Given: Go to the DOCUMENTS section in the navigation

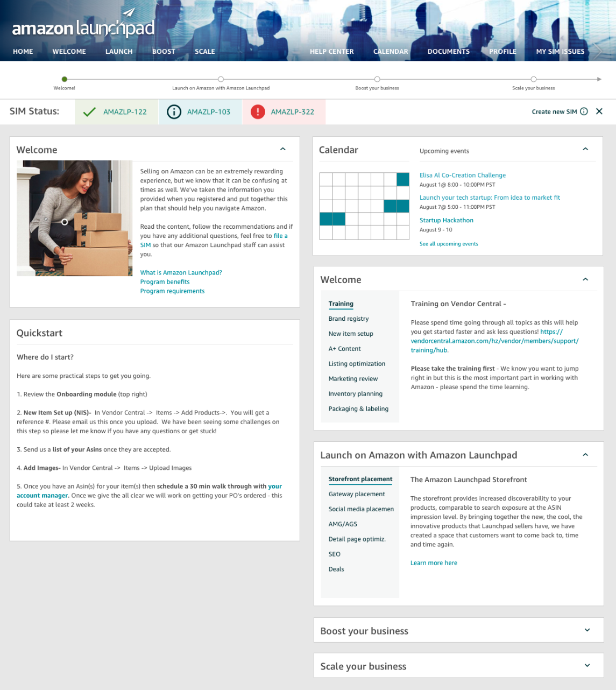Looking at the screenshot, I should pyautogui.click(x=449, y=51).
